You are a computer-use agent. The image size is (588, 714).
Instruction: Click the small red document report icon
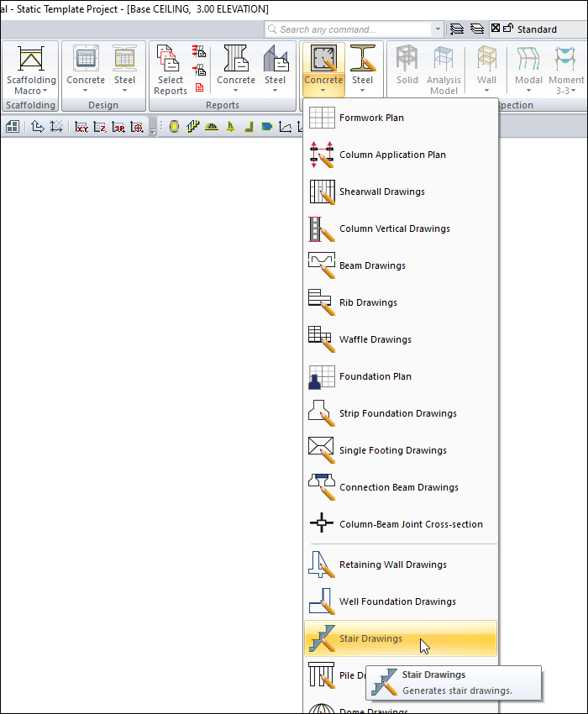click(199, 87)
